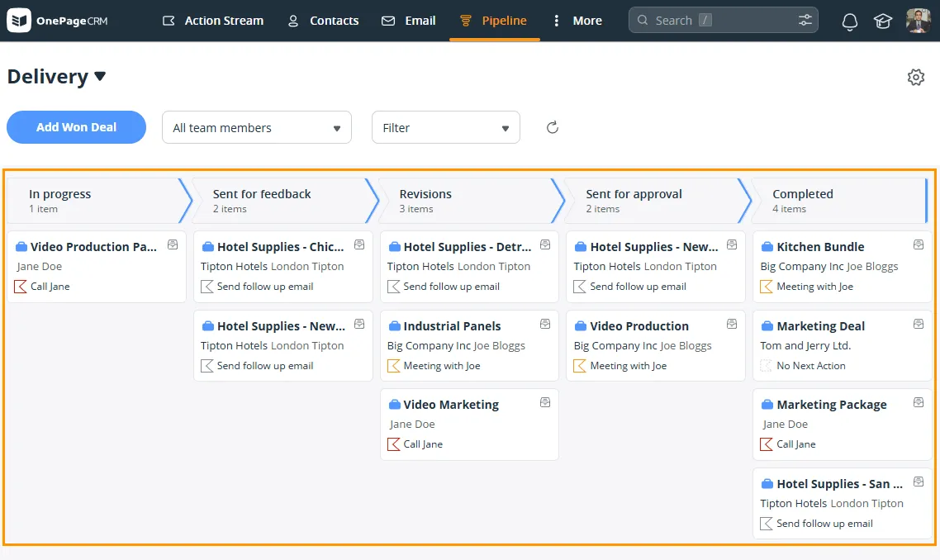The height and width of the screenshot is (560, 940).
Task: Click the archive icon on Marketing Deal card
Action: click(x=918, y=324)
